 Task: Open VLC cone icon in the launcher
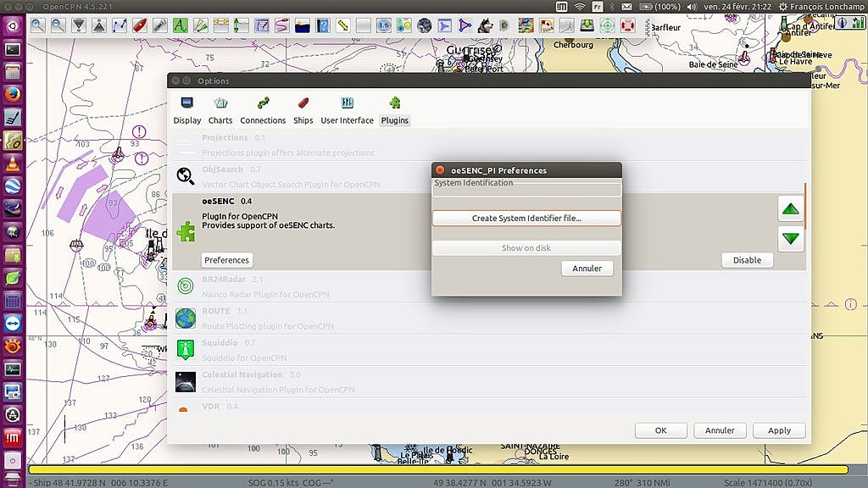pos(12,164)
